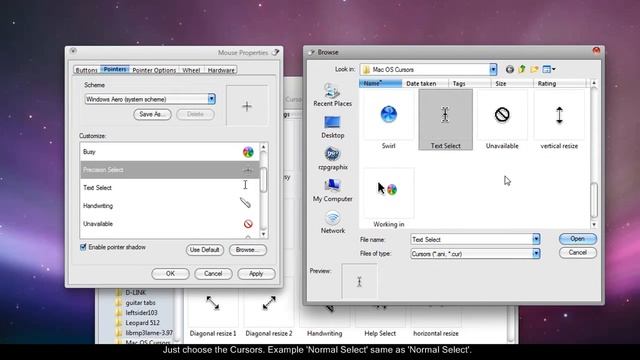Select the Working in cursor file
Screen dimensions: 640x360
point(388,198)
